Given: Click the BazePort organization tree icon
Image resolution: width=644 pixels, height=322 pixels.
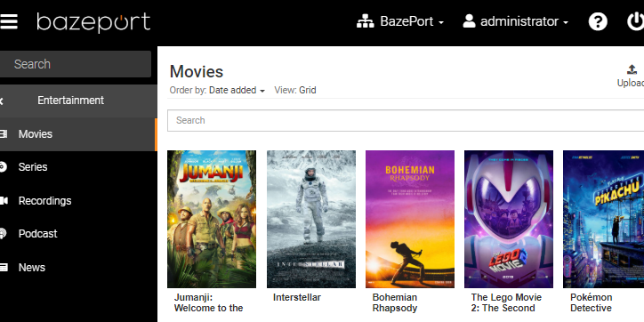Looking at the screenshot, I should pyautogui.click(x=365, y=21).
